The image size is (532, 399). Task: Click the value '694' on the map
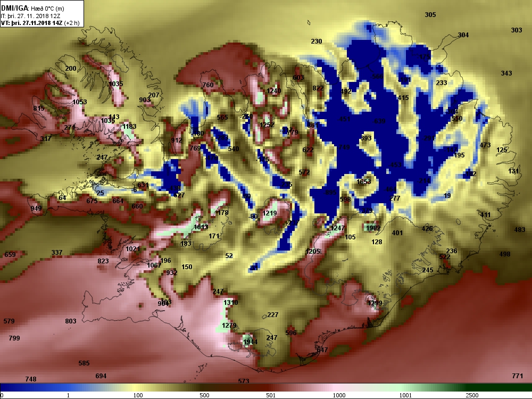click(101, 376)
